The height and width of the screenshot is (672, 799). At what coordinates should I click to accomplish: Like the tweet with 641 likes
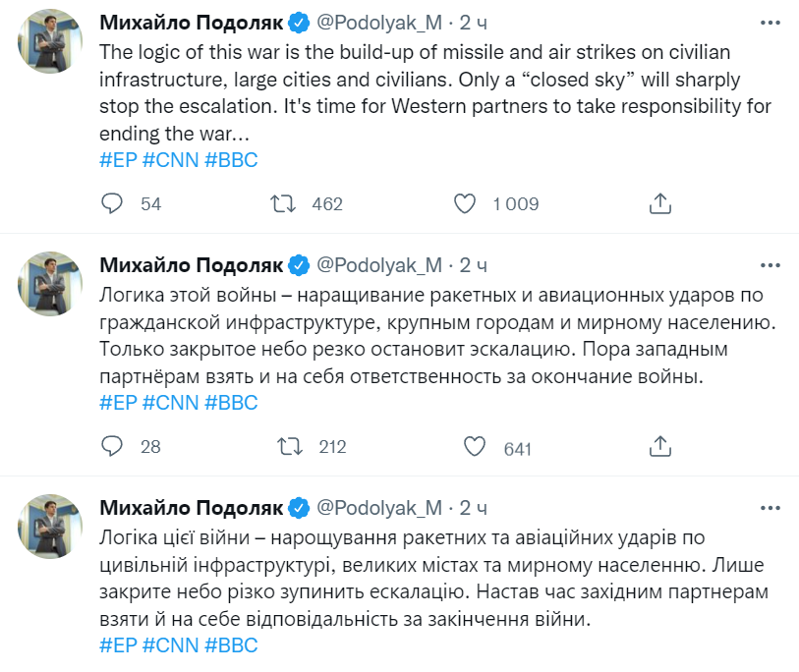click(475, 447)
